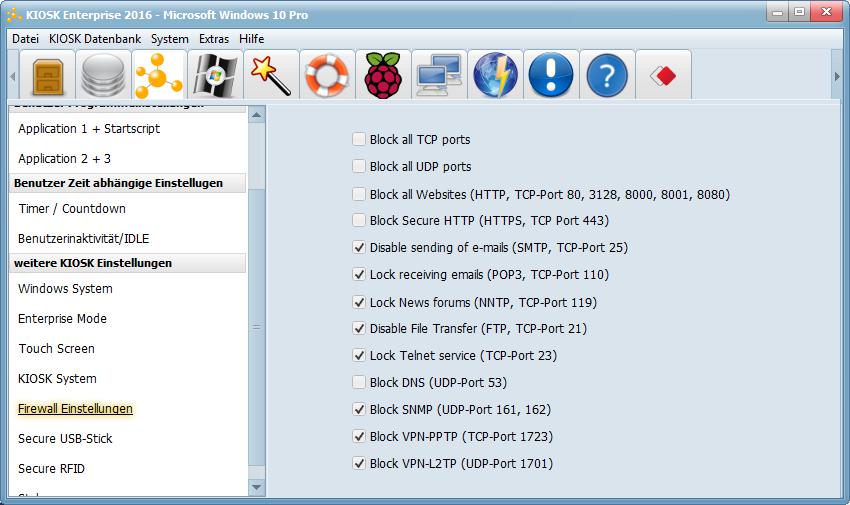
Task: Open the blue question mark help icon
Action: (607, 75)
